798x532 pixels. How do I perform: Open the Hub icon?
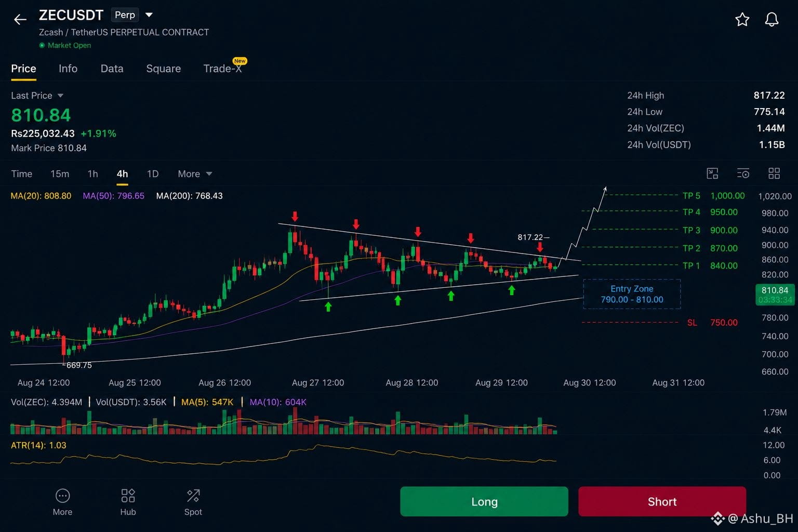pos(128,502)
